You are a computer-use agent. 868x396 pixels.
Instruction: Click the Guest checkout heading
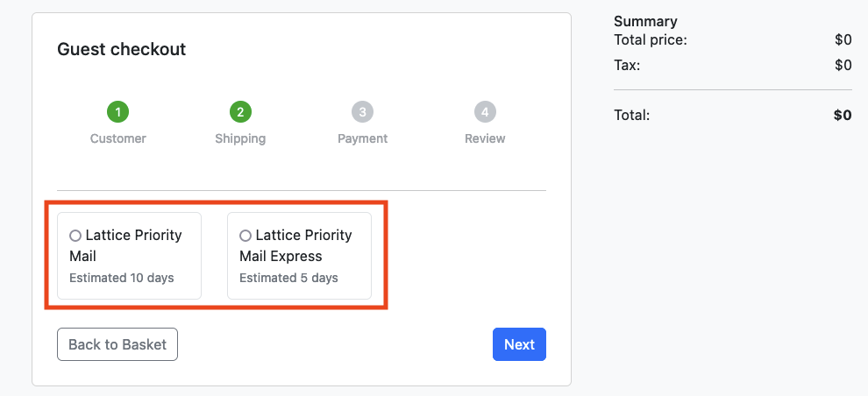(x=122, y=49)
